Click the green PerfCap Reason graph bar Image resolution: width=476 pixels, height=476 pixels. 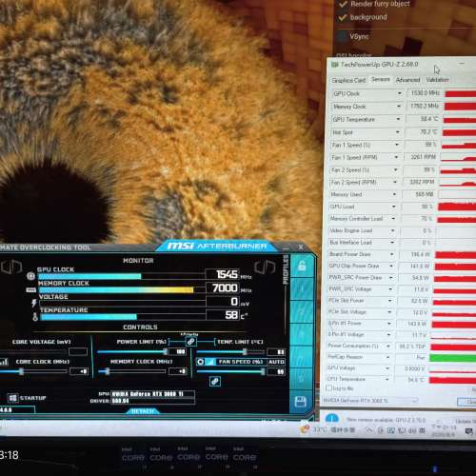tap(453, 358)
